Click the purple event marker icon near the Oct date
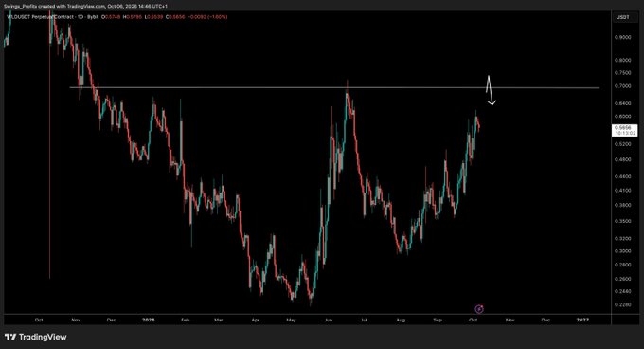Viewport: 644px width, 349px height. (479, 309)
